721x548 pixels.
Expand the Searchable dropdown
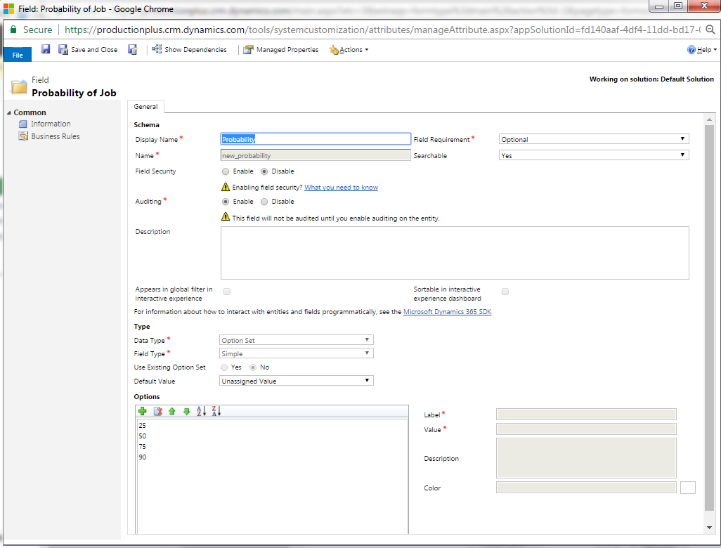click(x=594, y=155)
